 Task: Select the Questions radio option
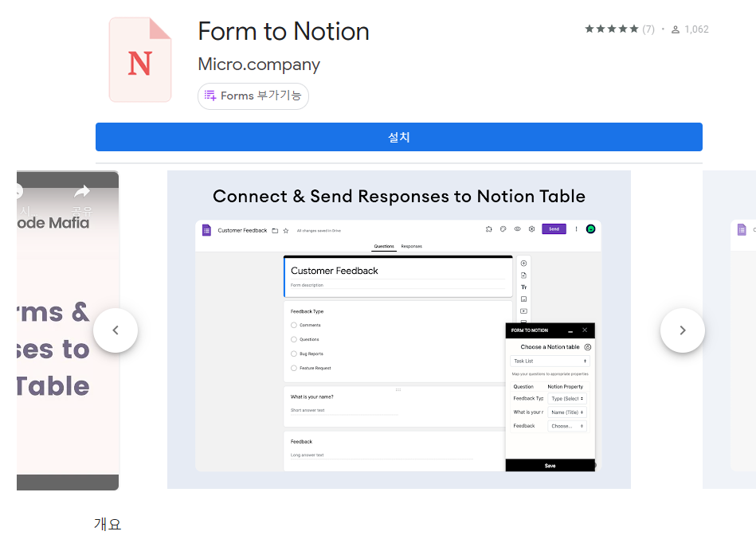[x=294, y=340]
